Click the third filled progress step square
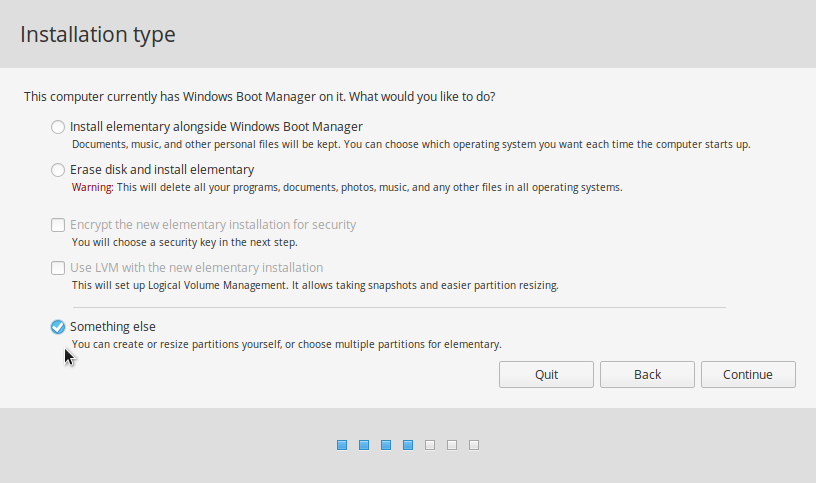Image resolution: width=816 pixels, height=483 pixels. point(386,445)
